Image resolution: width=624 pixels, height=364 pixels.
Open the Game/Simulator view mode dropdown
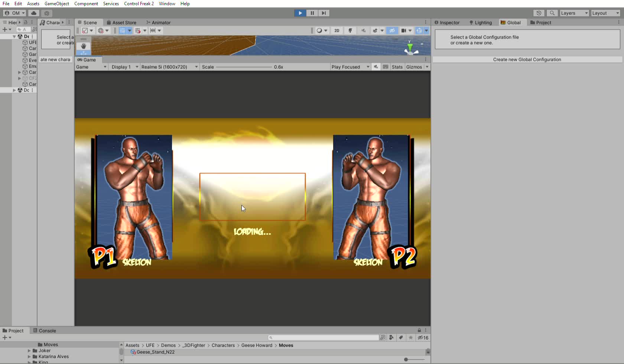[x=91, y=67]
